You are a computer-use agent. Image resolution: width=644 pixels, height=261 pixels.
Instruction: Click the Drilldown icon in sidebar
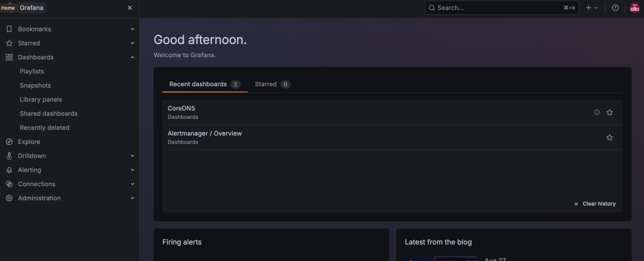[x=9, y=156]
